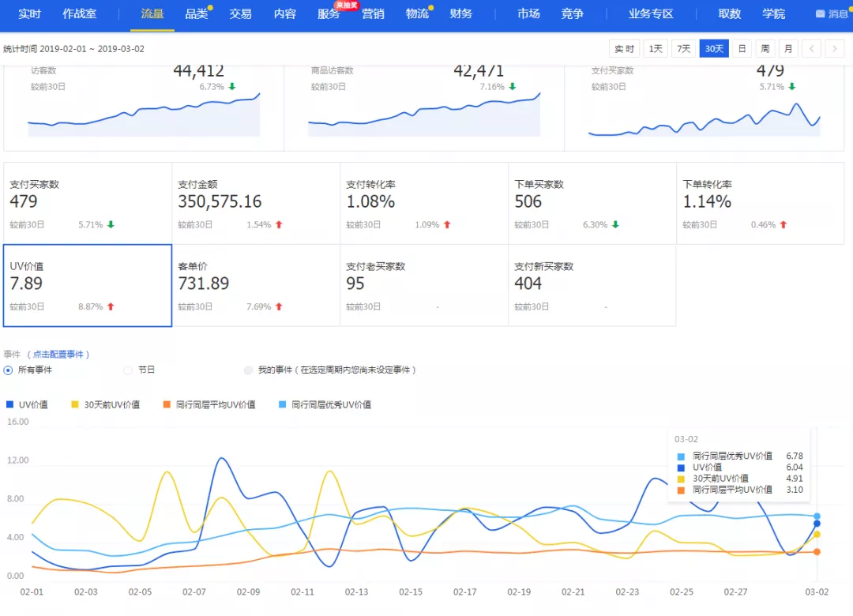Choose the 30天 time range button
The image size is (853, 616).
click(x=714, y=49)
